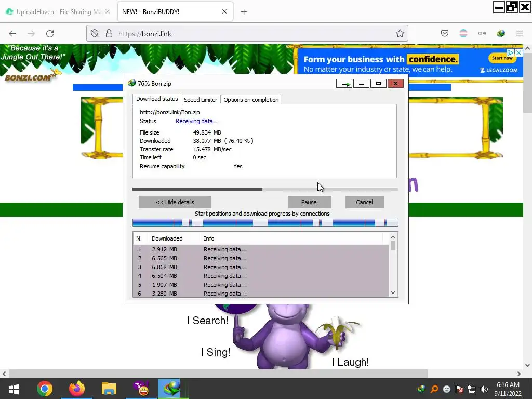
Task: Open the network tray icon
Action: coord(472,389)
